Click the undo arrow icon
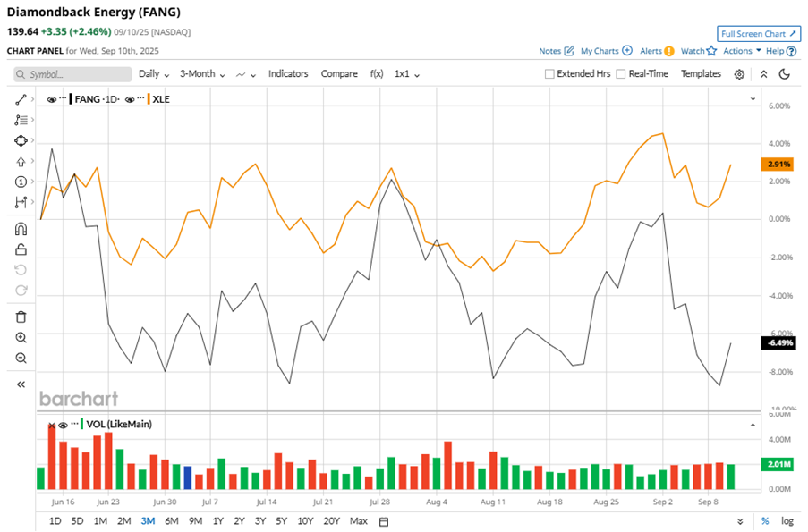Screen dimensions: 808x532 click(x=21, y=270)
